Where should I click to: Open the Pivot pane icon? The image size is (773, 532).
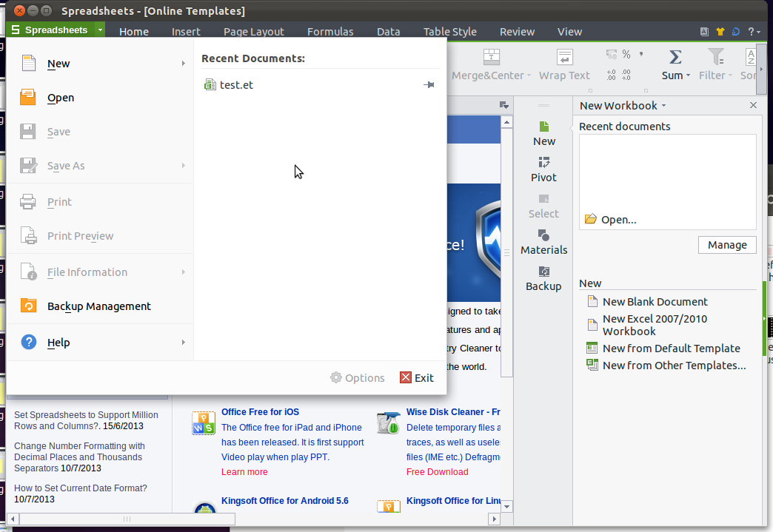pyautogui.click(x=543, y=163)
